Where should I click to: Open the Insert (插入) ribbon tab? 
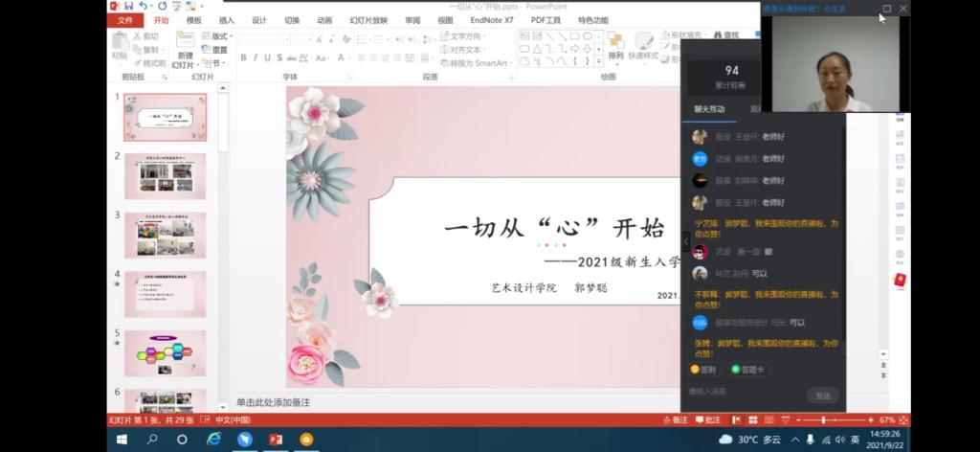pos(227,20)
